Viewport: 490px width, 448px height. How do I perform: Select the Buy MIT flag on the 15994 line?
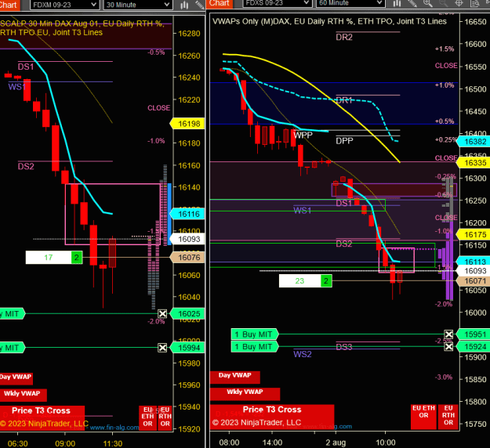pos(12,348)
